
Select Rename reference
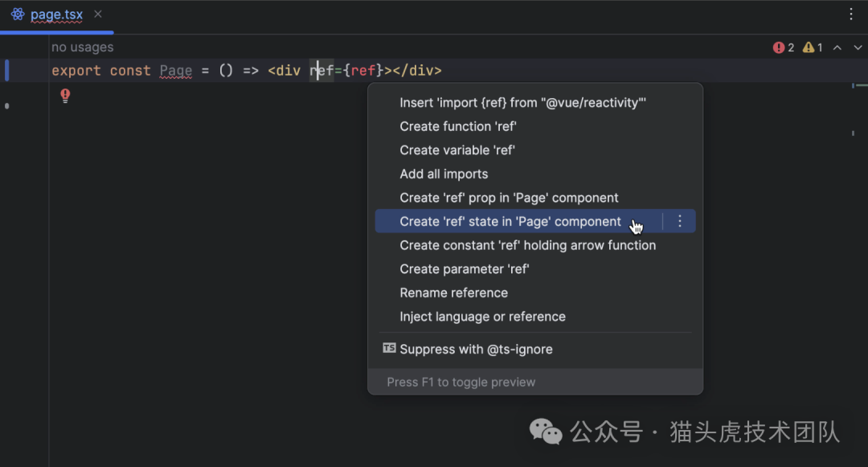[x=453, y=293]
